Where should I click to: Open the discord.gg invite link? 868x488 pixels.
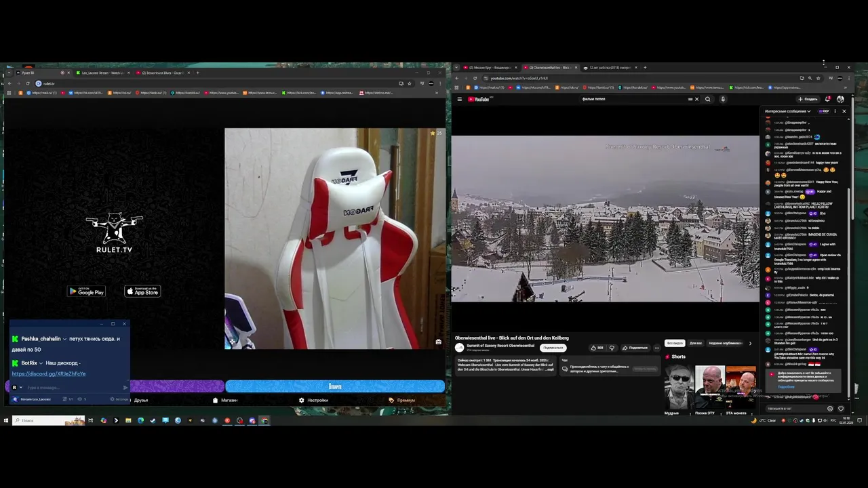click(x=48, y=374)
